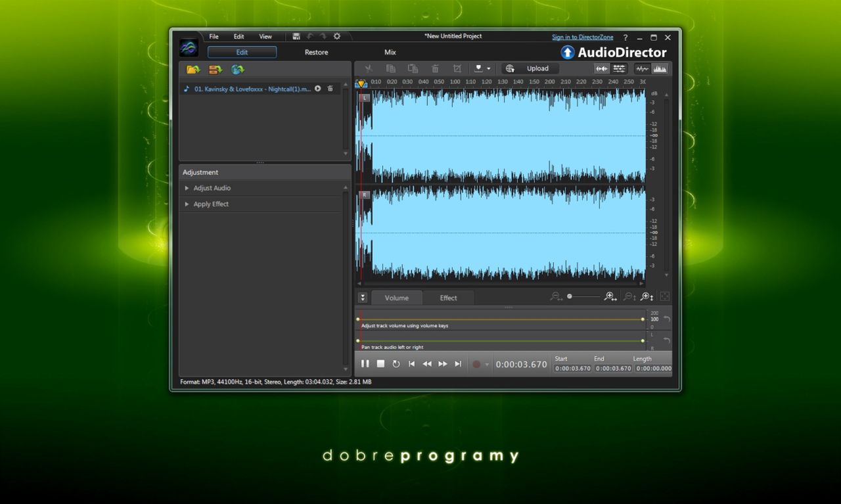The width and height of the screenshot is (841, 504).
Task: Click the paste toolbar icon
Action: tap(413, 68)
